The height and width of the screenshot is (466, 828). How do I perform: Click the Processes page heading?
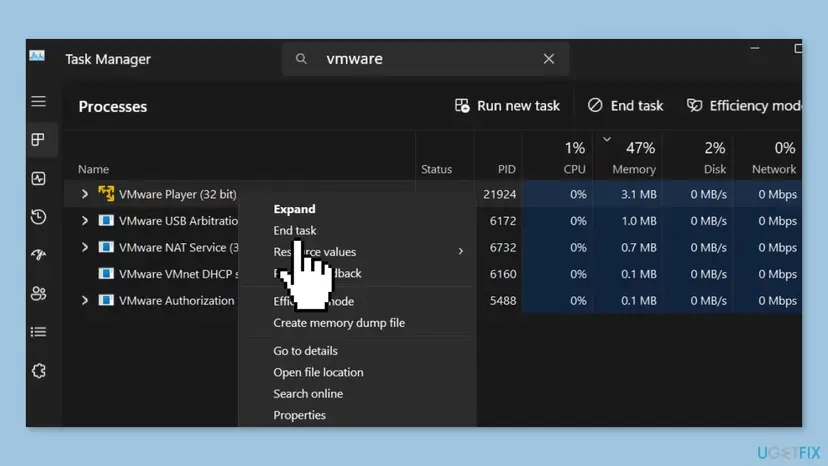pos(112,106)
